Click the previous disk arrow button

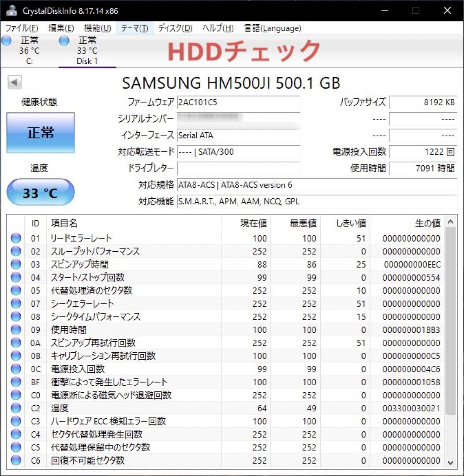click(x=14, y=82)
